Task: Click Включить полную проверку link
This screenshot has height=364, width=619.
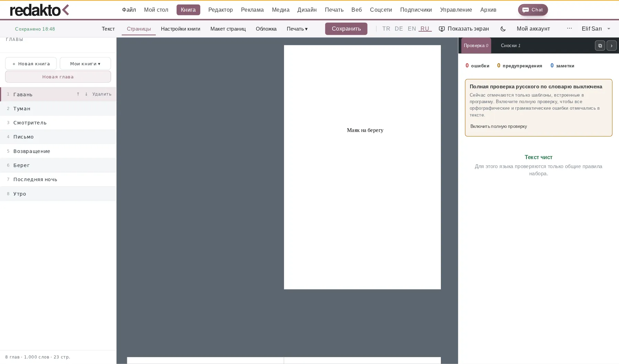Action: click(x=498, y=126)
